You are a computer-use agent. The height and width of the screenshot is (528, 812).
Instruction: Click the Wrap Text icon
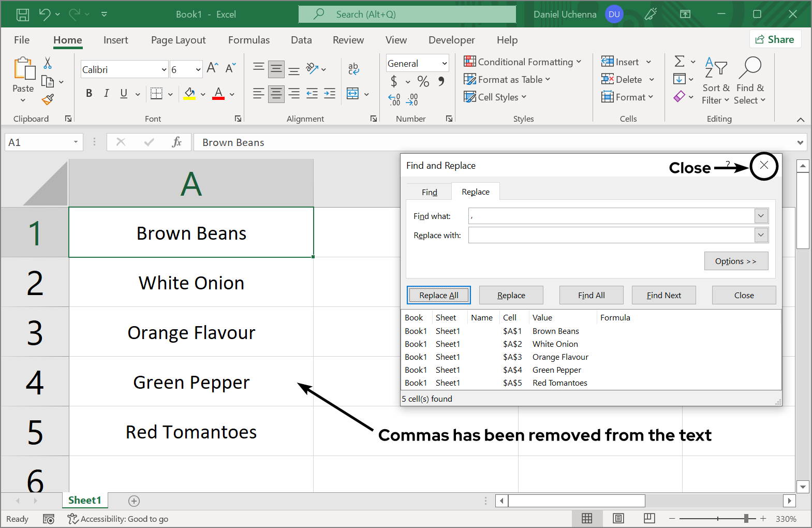353,68
